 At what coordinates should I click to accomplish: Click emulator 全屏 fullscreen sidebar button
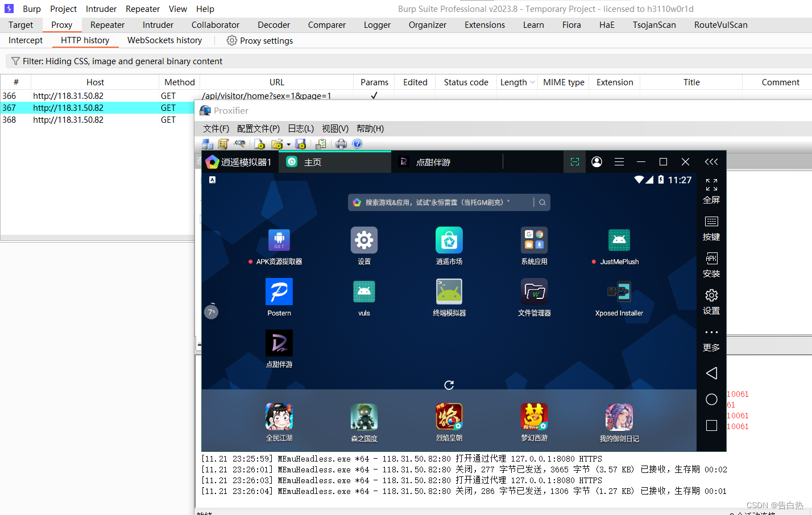pyautogui.click(x=711, y=192)
